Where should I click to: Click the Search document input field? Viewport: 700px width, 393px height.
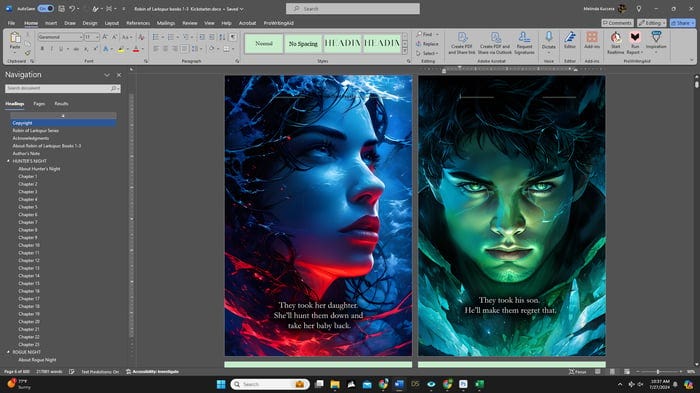pyautogui.click(x=62, y=88)
